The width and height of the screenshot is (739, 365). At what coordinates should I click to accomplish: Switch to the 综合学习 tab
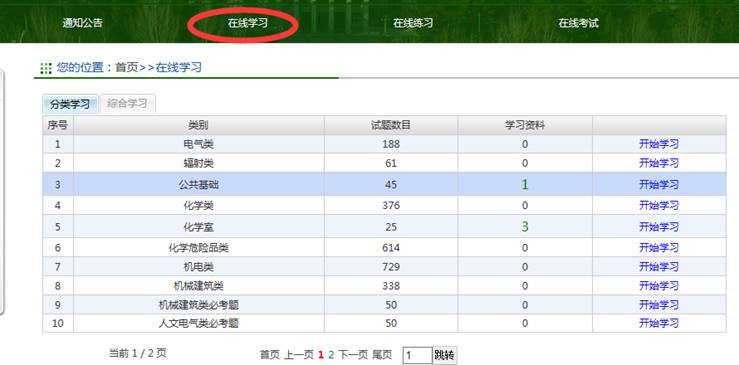click(128, 104)
